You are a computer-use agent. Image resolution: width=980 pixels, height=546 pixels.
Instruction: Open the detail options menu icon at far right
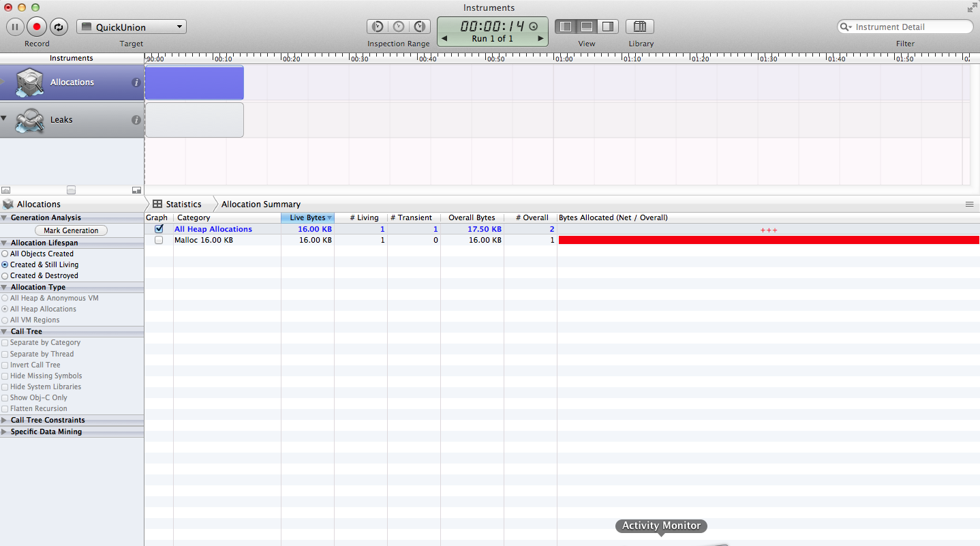click(969, 204)
